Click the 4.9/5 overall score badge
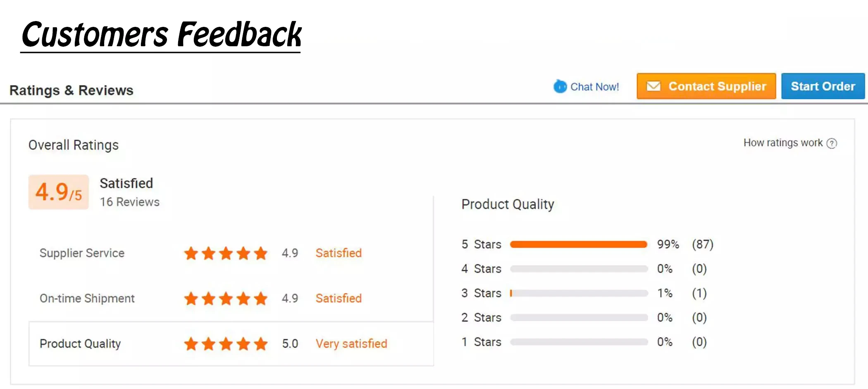 pos(59,192)
